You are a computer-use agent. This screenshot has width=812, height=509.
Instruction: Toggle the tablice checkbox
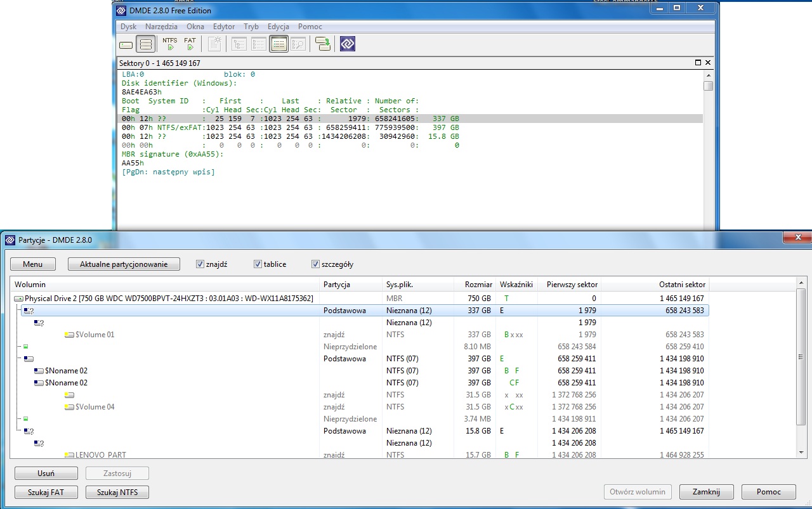click(258, 264)
